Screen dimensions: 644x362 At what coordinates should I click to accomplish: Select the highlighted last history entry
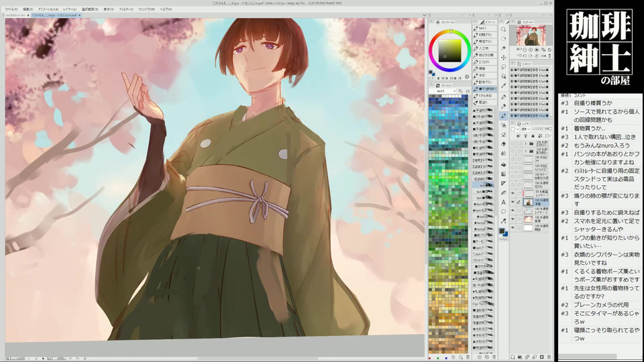coord(530,115)
